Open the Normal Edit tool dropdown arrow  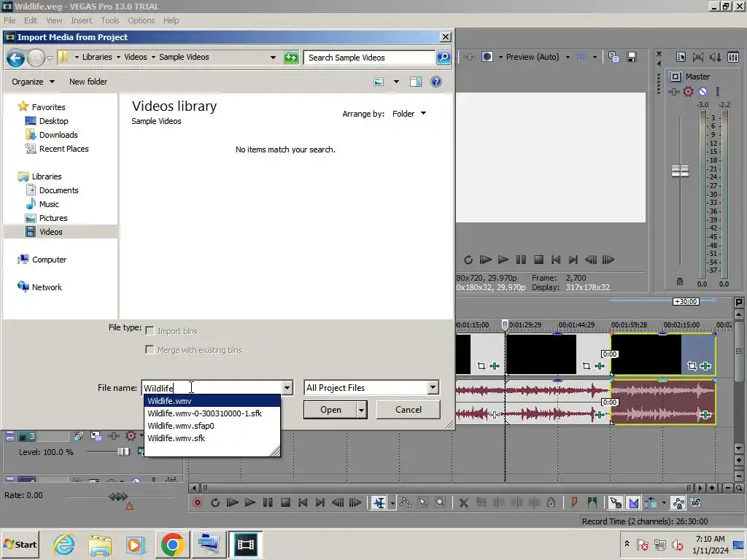click(392, 503)
